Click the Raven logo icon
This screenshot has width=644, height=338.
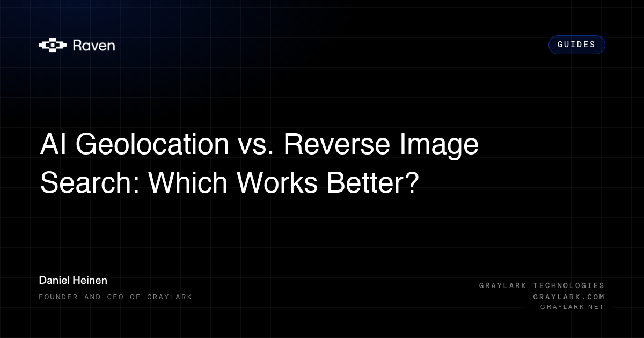click(53, 45)
